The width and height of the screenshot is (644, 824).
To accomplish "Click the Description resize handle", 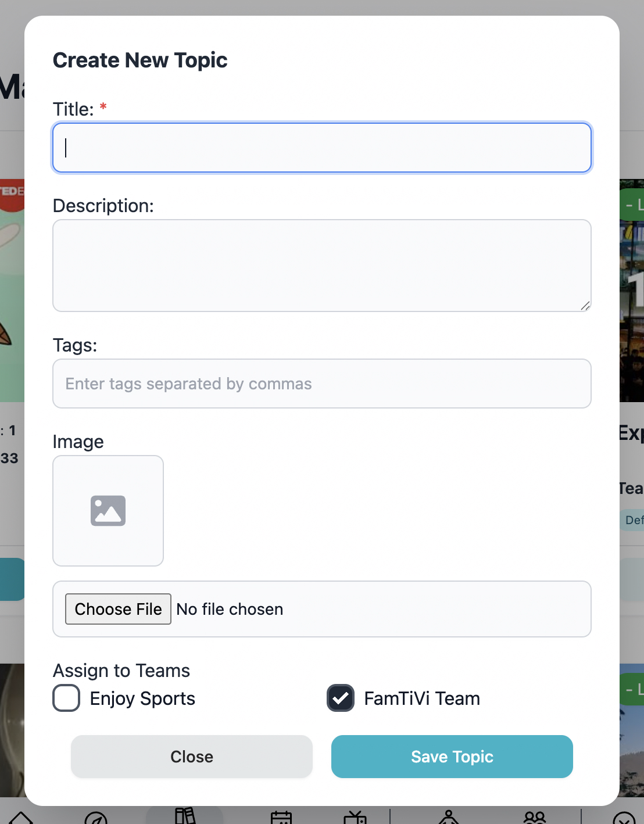I will tap(585, 306).
